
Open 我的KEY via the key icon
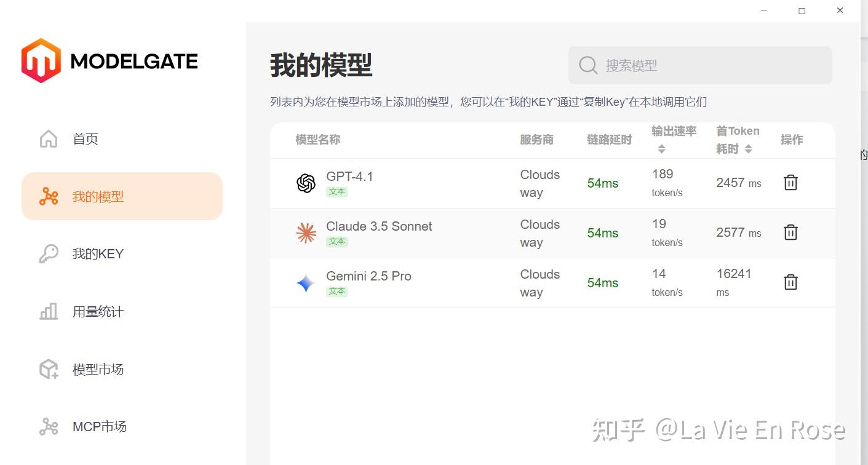[x=48, y=253]
